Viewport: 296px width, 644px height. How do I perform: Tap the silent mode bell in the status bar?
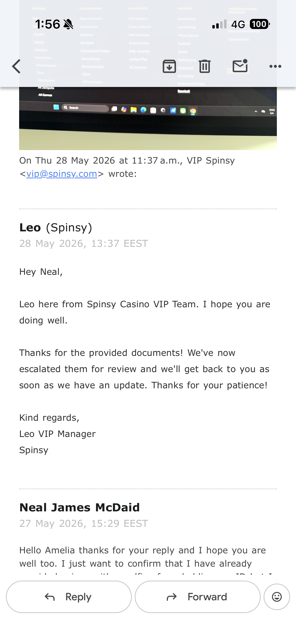click(x=68, y=24)
